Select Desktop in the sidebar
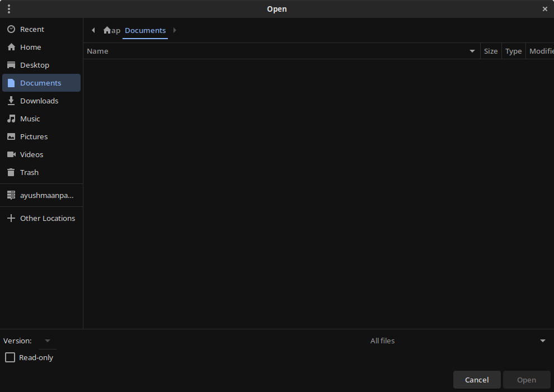 [x=41, y=65]
